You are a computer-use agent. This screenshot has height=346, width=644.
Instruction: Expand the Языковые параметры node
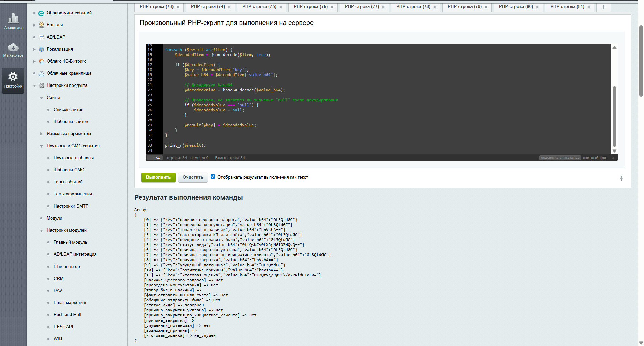click(x=41, y=134)
